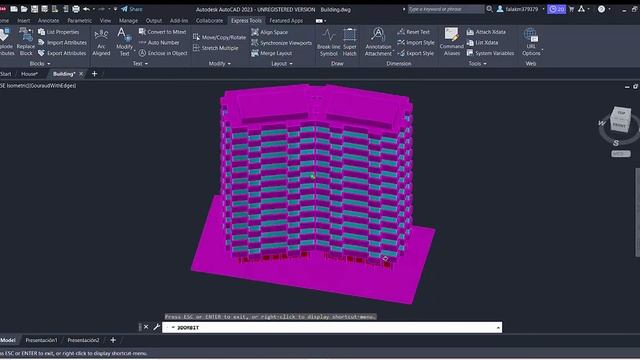Click the 20-day trial countdown button
The width and height of the screenshot is (640, 360).
point(556,9)
